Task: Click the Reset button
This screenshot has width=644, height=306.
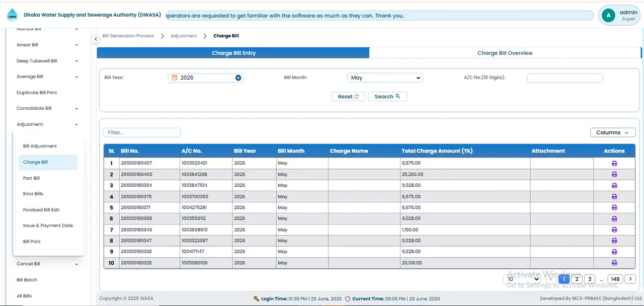Action: pyautogui.click(x=348, y=97)
